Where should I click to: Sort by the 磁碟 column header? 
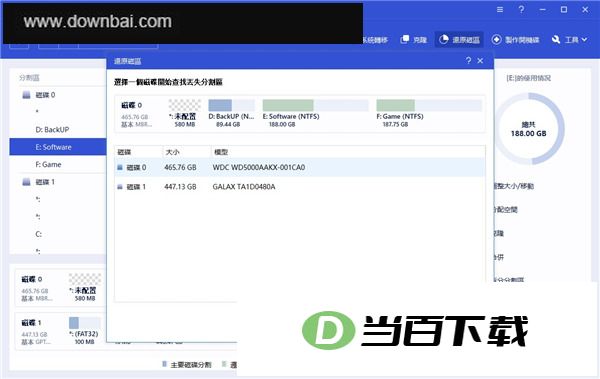[x=124, y=152]
